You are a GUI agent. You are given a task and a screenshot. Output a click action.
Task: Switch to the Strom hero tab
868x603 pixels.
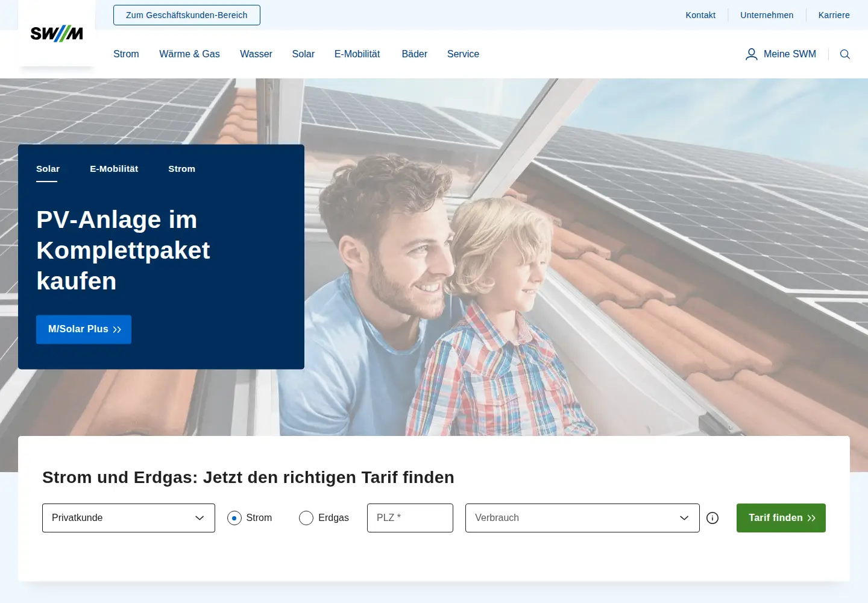(x=181, y=169)
